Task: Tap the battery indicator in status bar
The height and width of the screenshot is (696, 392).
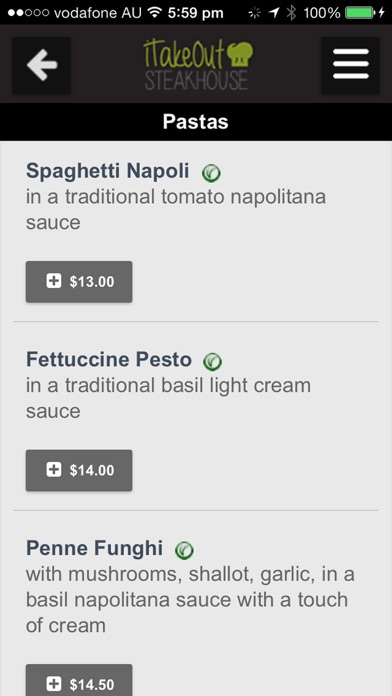Action: (360, 13)
